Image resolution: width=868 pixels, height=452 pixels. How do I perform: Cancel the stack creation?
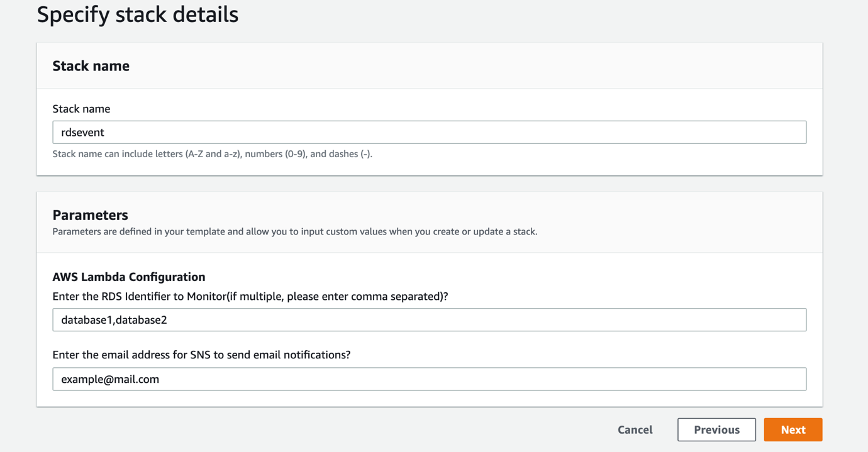(635, 430)
